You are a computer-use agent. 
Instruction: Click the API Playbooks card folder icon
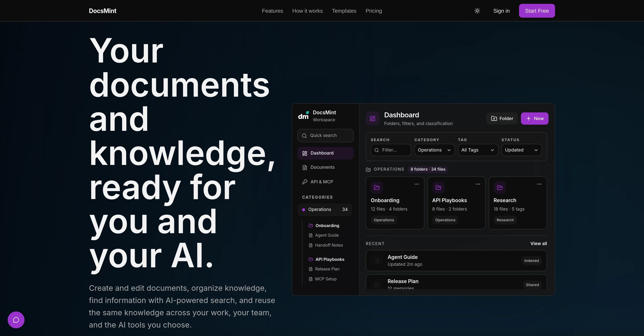[x=438, y=187]
